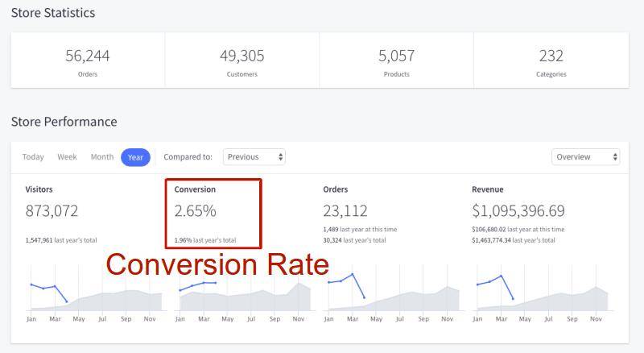This screenshot has height=353, width=644.
Task: Click the 232 Categories statistic card
Action: [551, 60]
